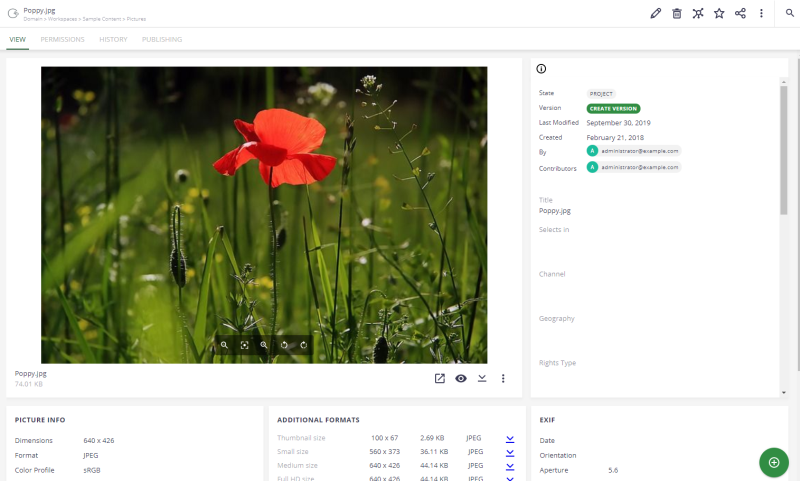This screenshot has width=800, height=481.
Task: Open the header more options menu
Action: [761, 13]
